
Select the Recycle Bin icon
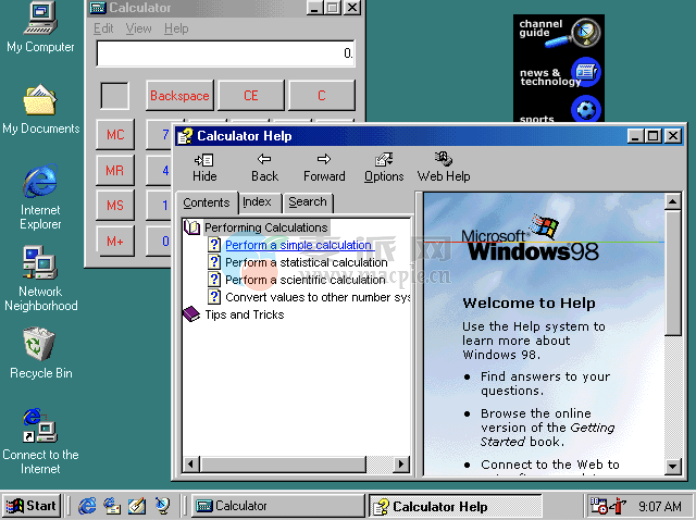[x=40, y=353]
